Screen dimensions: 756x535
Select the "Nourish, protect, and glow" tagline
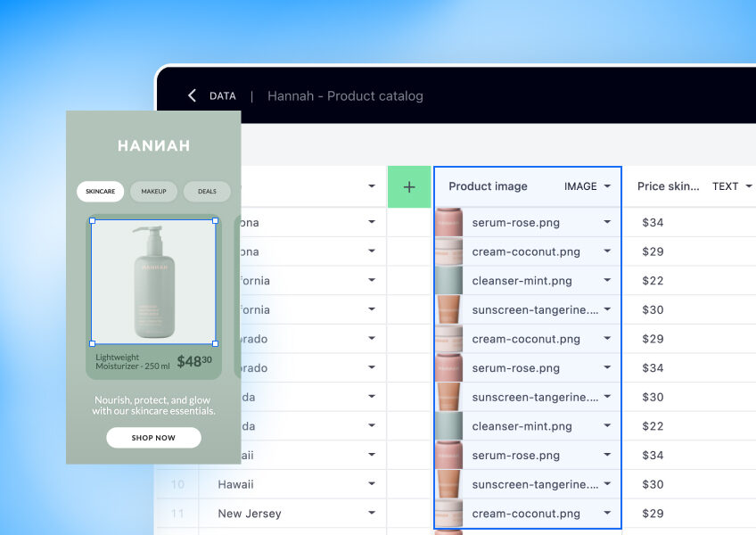[x=154, y=405]
